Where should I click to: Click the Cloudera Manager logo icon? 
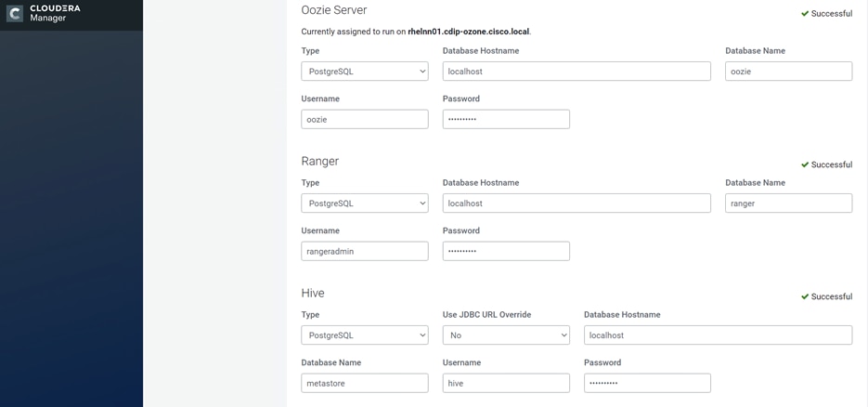point(15,13)
